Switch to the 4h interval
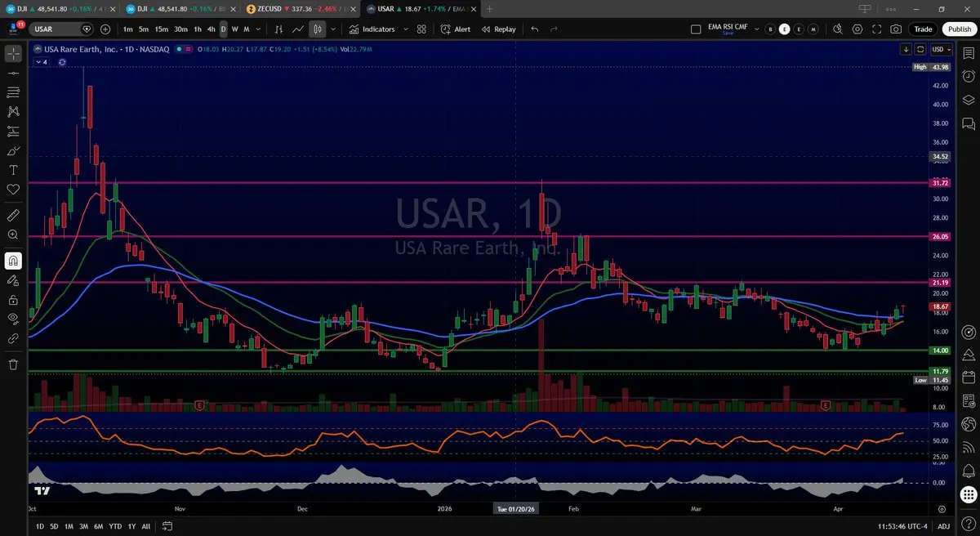The width and height of the screenshot is (980, 536). pyautogui.click(x=211, y=29)
